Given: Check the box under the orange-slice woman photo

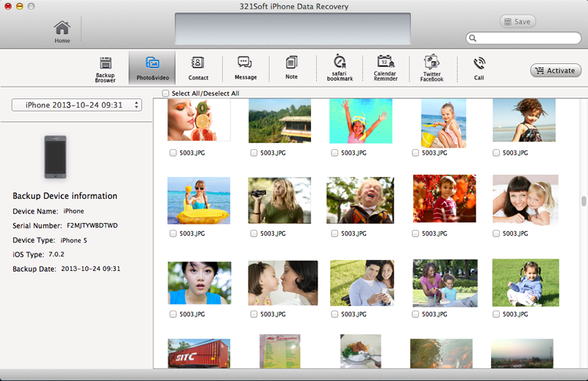Looking at the screenshot, I should (x=173, y=153).
